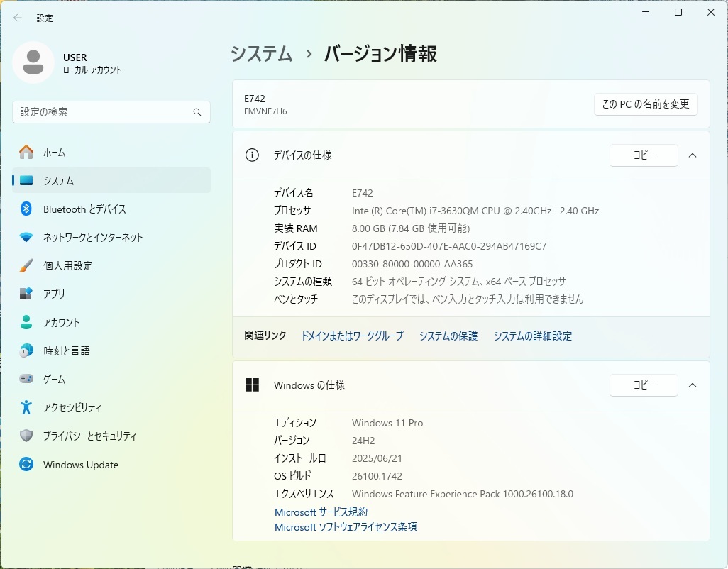Click the ゲーム controller icon

(26, 379)
